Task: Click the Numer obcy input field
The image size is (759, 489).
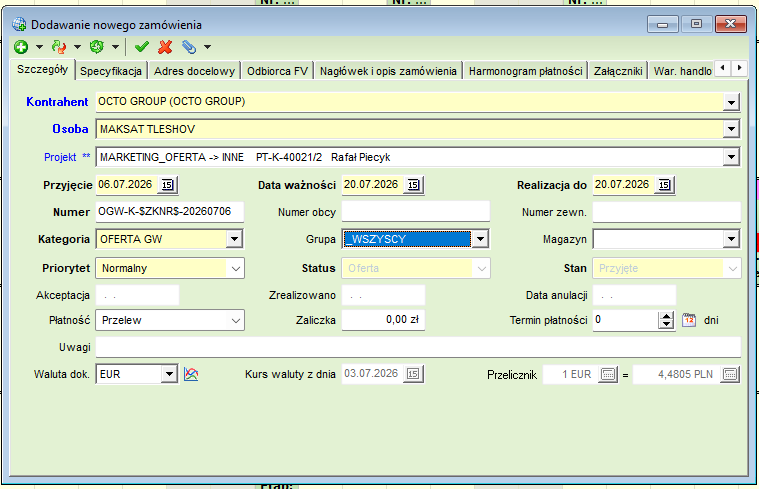Action: tap(416, 212)
